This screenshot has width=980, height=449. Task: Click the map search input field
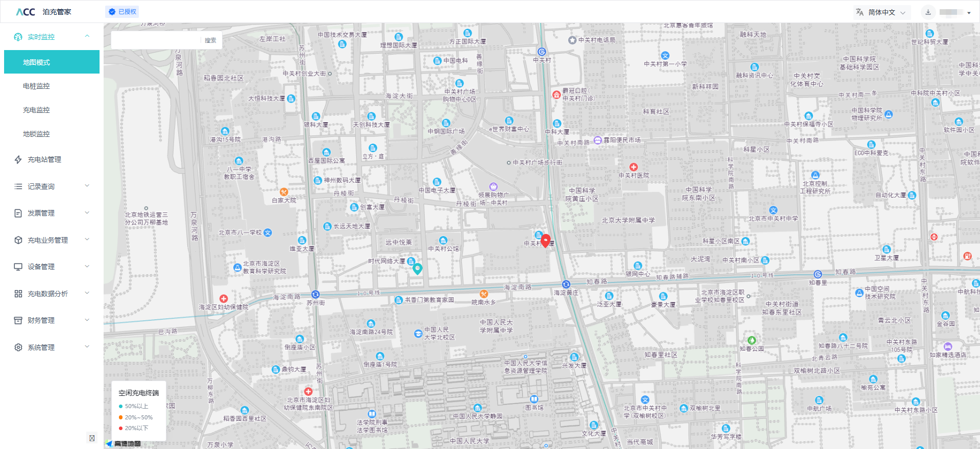[156, 40]
